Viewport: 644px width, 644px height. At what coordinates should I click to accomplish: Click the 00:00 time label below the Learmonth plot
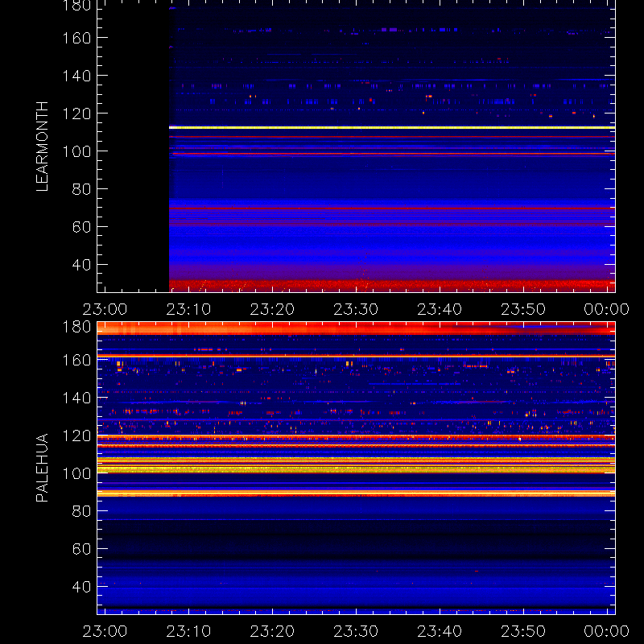point(607,309)
